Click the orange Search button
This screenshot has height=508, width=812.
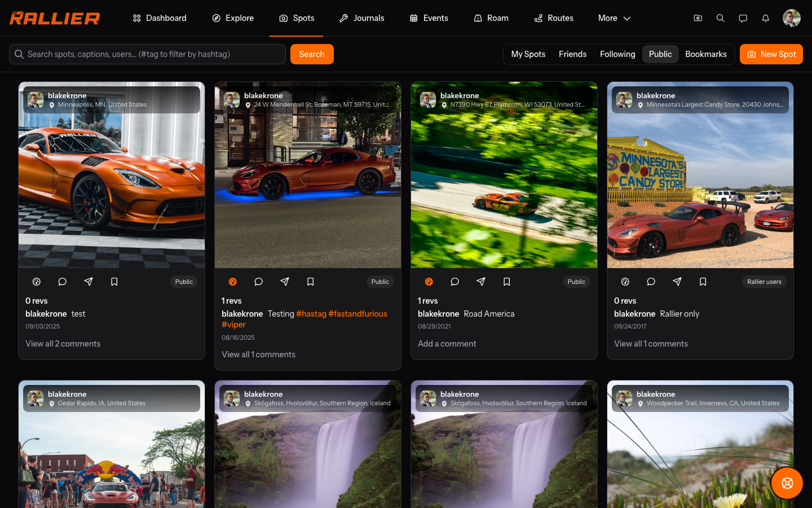point(312,54)
